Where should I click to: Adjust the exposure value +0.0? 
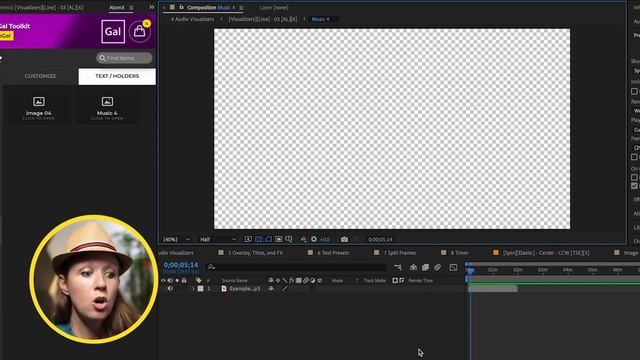[x=325, y=240]
